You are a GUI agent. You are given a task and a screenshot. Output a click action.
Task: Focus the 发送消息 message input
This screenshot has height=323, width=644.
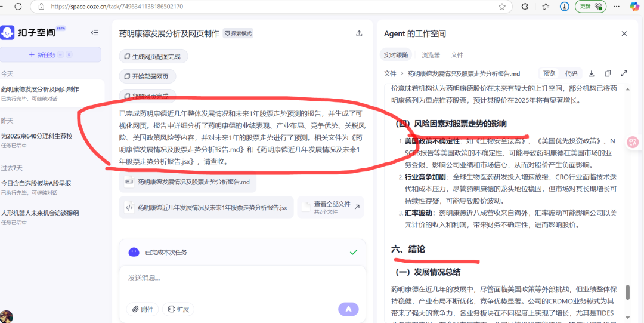tap(242, 278)
